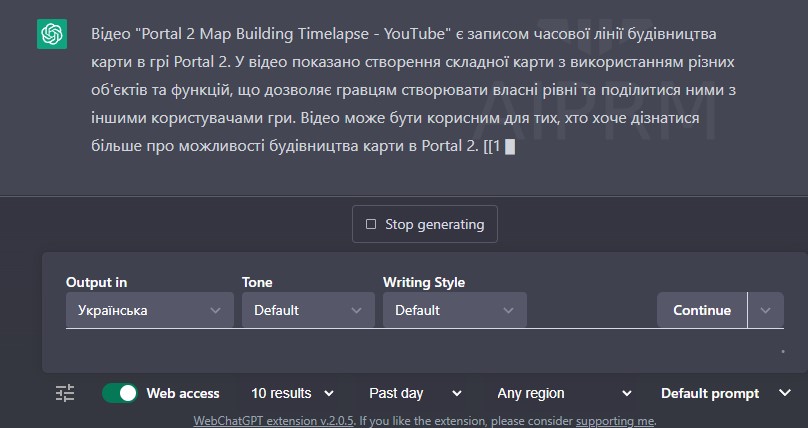Click the Stop generating button
This screenshot has width=808, height=428.
pyautogui.click(x=425, y=224)
